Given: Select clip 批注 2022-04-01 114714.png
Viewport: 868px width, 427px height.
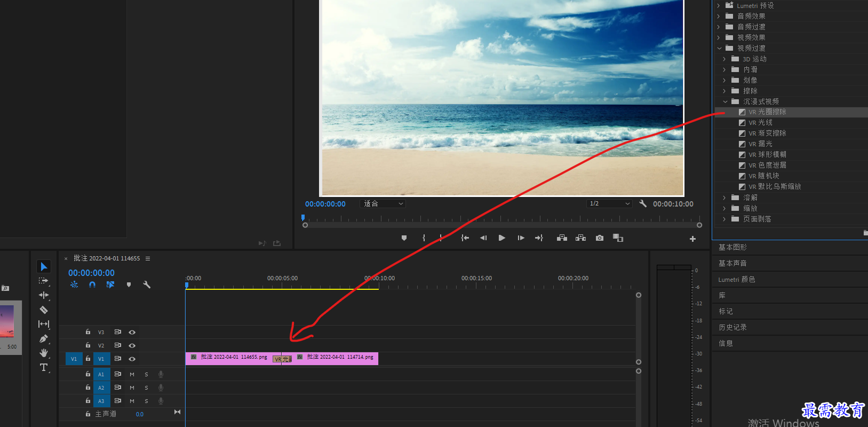Looking at the screenshot, I should click(335, 358).
